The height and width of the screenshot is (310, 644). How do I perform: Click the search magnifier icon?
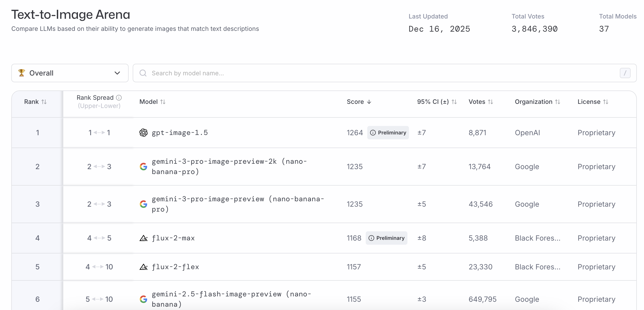[x=143, y=73]
